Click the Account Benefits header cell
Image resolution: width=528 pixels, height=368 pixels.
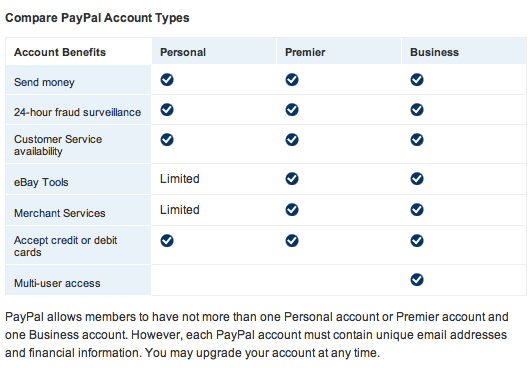[x=78, y=52]
